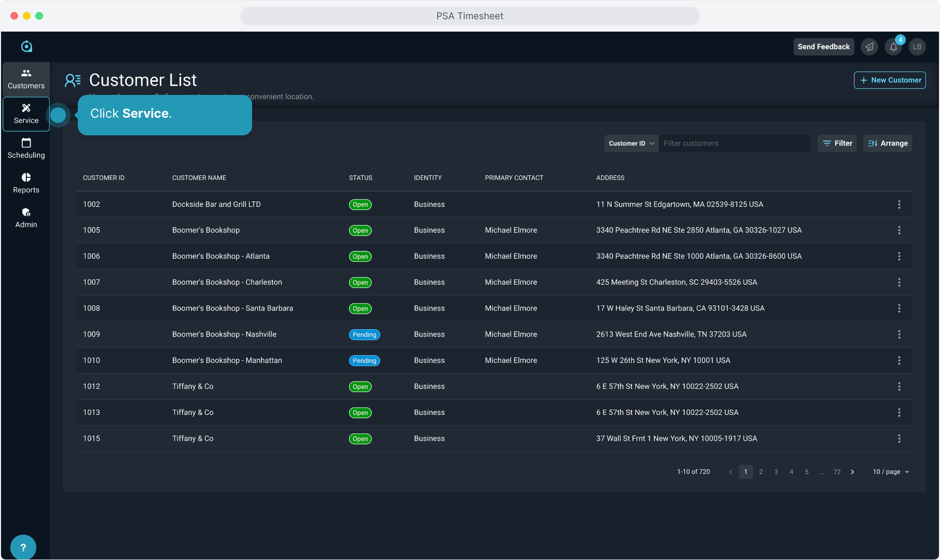Click the paper plane icon
The height and width of the screenshot is (560, 940).
869,47
